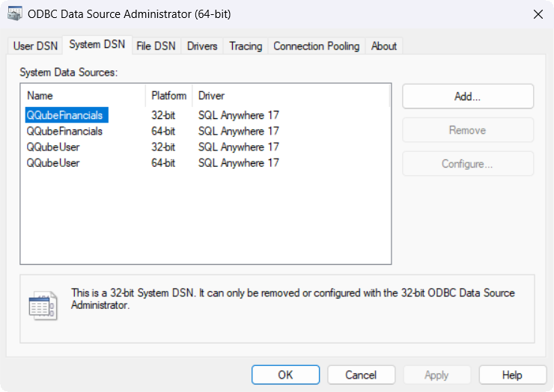Go to the Drivers tab
The width and height of the screenshot is (554, 392).
(202, 46)
